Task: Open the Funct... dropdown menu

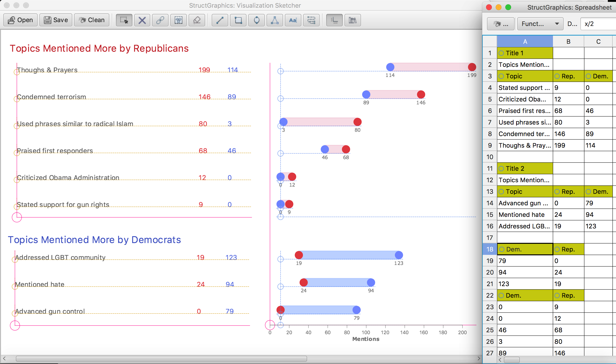Action: [540, 24]
